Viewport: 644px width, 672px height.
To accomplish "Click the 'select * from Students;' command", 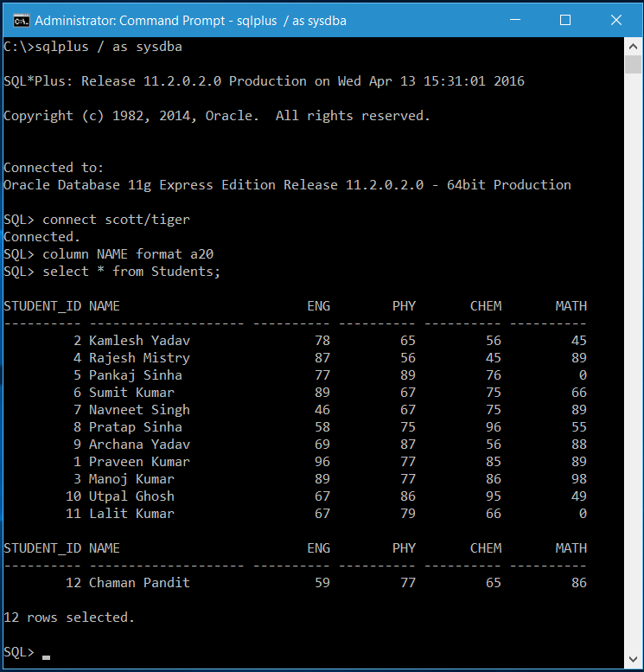I will pyautogui.click(x=131, y=272).
